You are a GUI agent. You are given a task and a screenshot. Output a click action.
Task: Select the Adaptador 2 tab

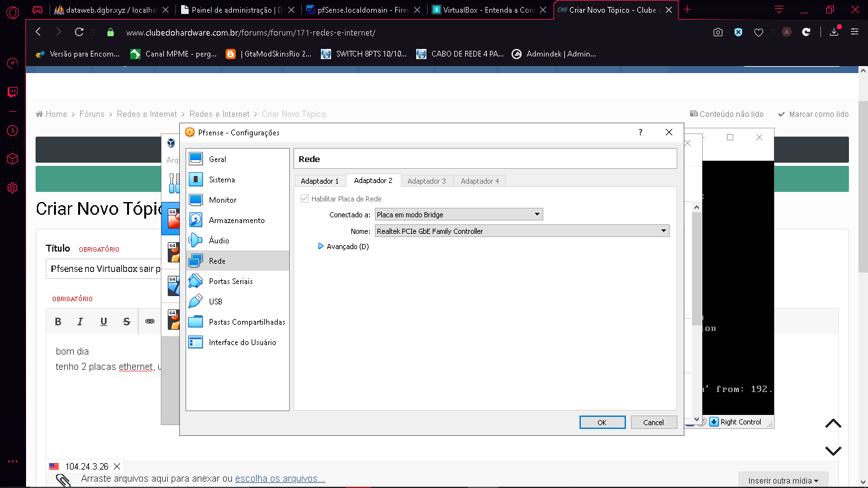click(x=374, y=180)
